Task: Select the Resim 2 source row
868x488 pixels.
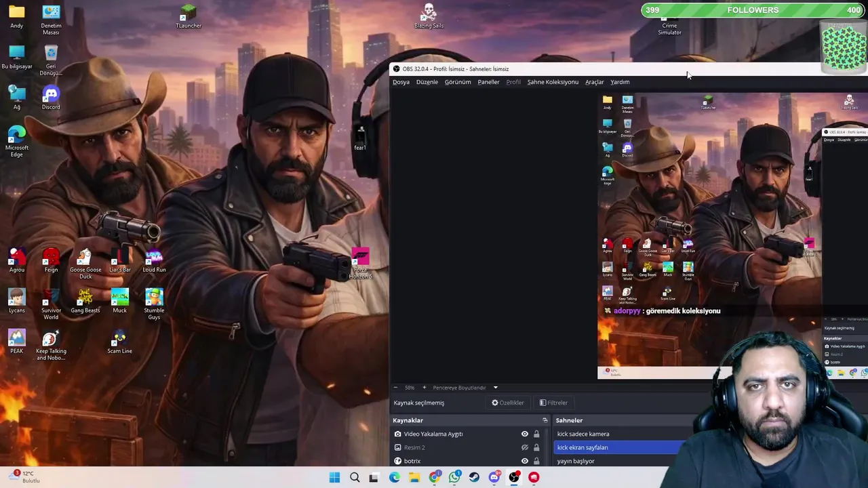Action: [469, 447]
